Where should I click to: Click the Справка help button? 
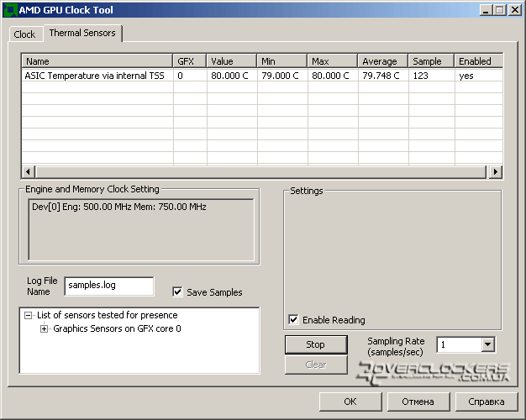pyautogui.click(x=487, y=402)
